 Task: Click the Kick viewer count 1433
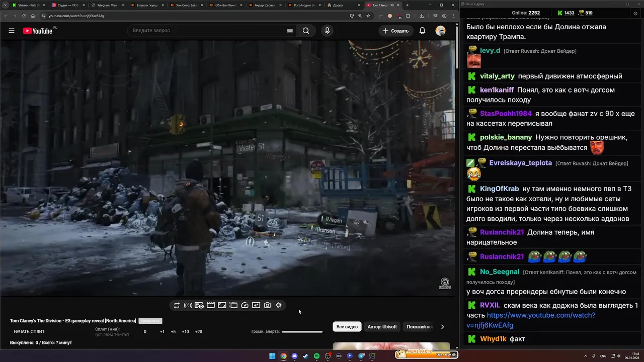(x=566, y=13)
